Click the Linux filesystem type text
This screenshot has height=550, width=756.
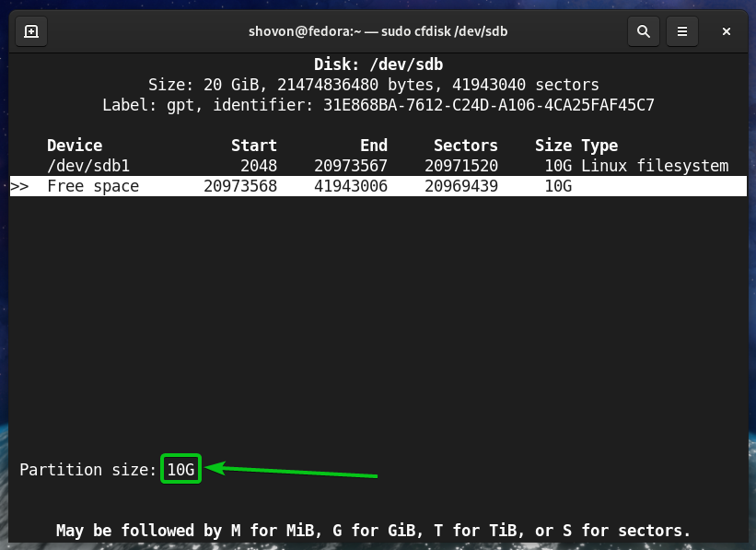pyautogui.click(x=655, y=166)
